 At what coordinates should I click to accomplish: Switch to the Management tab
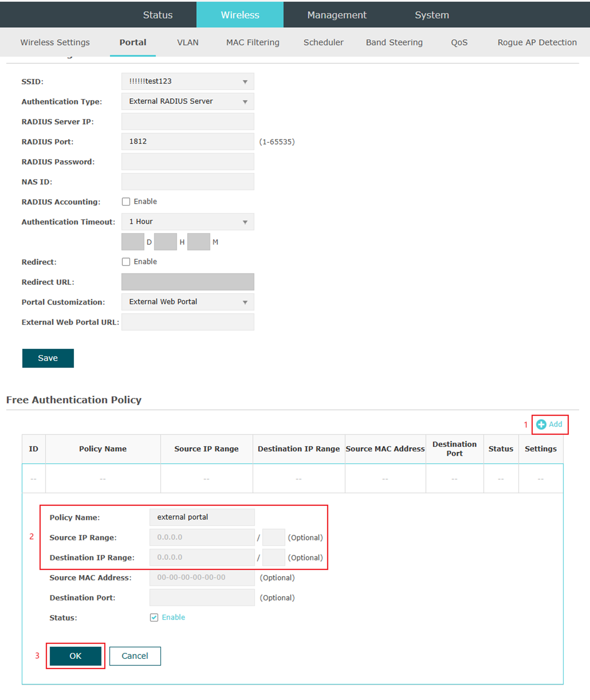coord(337,15)
